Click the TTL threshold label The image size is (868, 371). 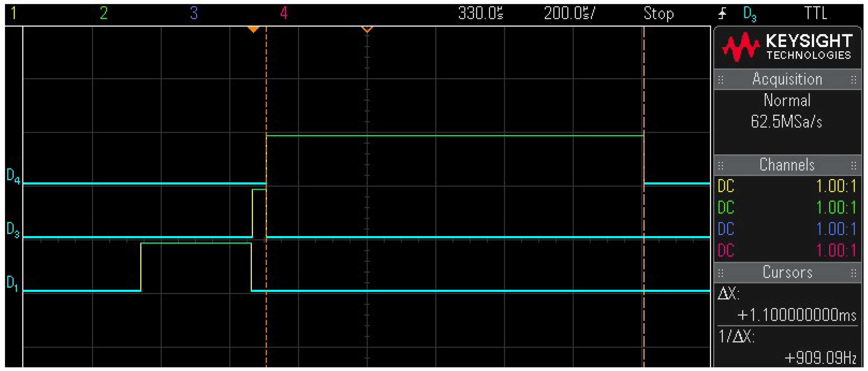[815, 13]
